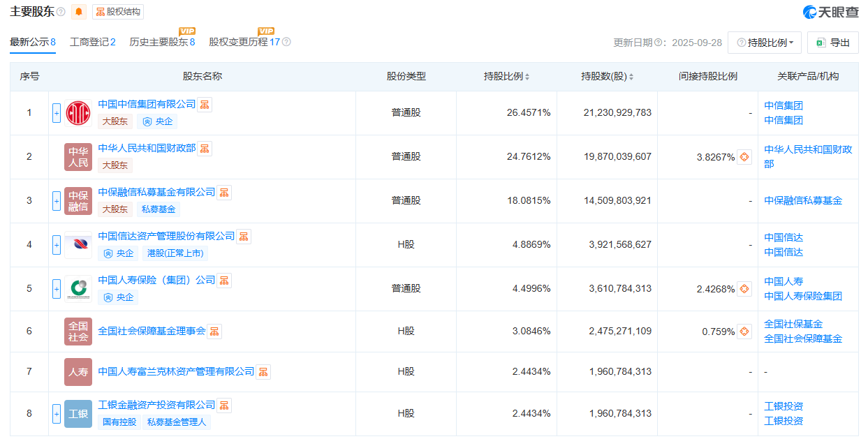Open shareholder link 中国信达资产管理股份有限公司

click(x=166, y=236)
